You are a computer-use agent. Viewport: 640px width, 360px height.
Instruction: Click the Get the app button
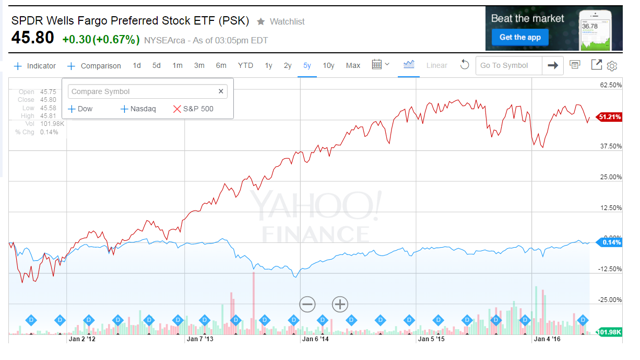[x=520, y=37]
